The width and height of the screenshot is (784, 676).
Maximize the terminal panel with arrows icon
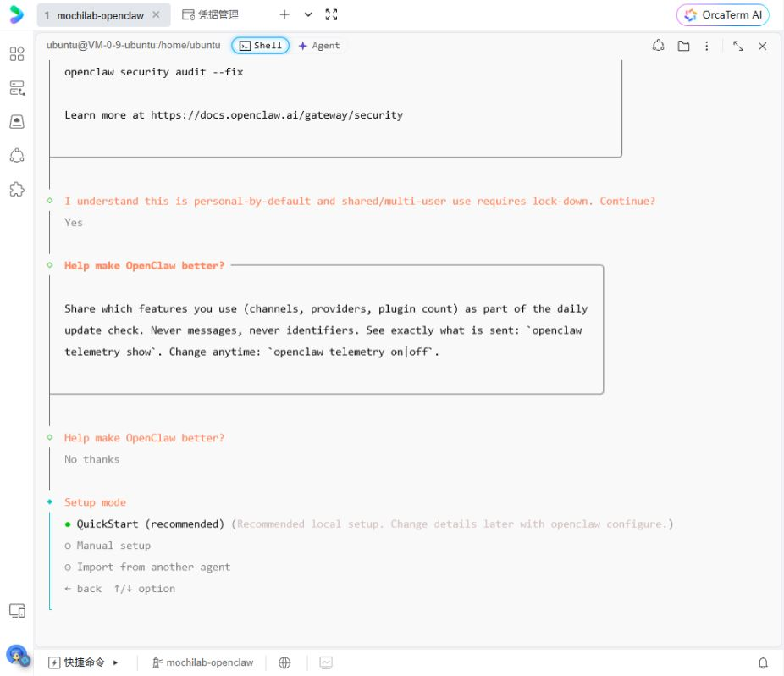click(x=738, y=46)
